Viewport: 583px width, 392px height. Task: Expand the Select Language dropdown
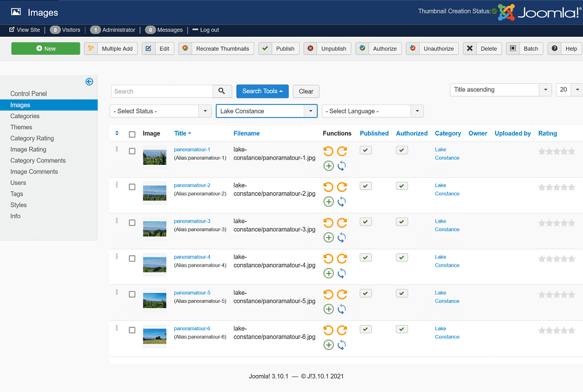(x=373, y=111)
